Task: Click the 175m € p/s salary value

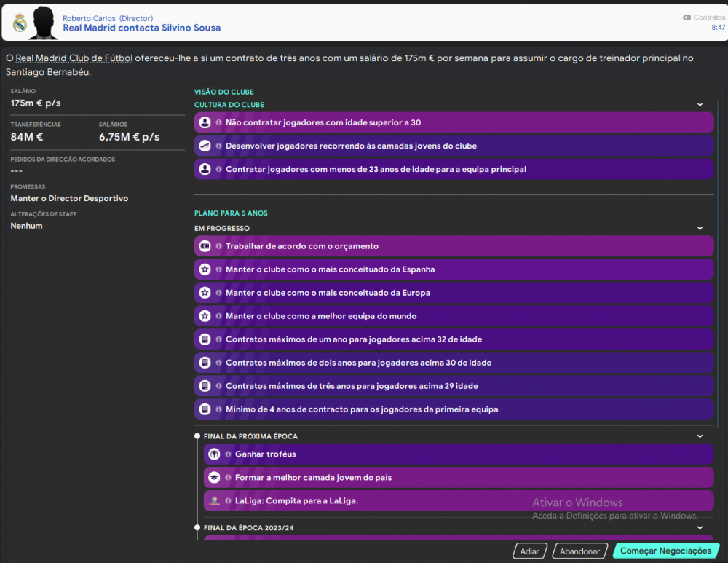Action: (x=36, y=103)
